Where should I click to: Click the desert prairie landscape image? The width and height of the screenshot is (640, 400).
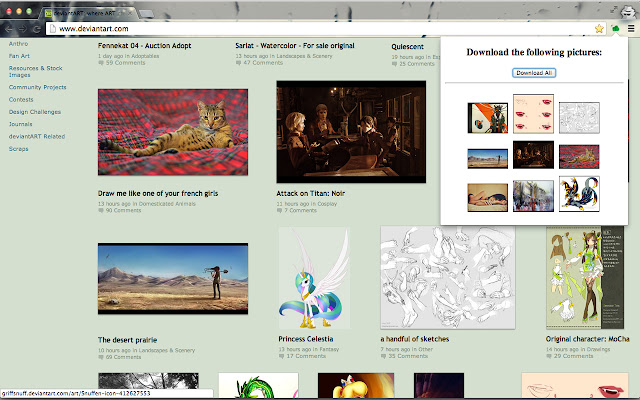[x=173, y=278]
